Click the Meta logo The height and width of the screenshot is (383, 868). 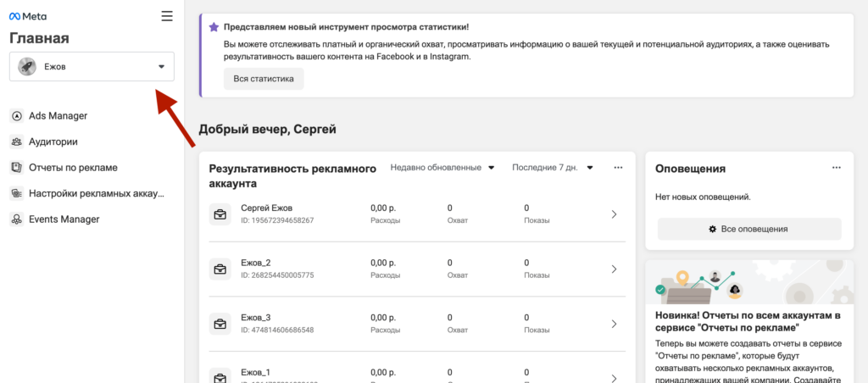(28, 16)
